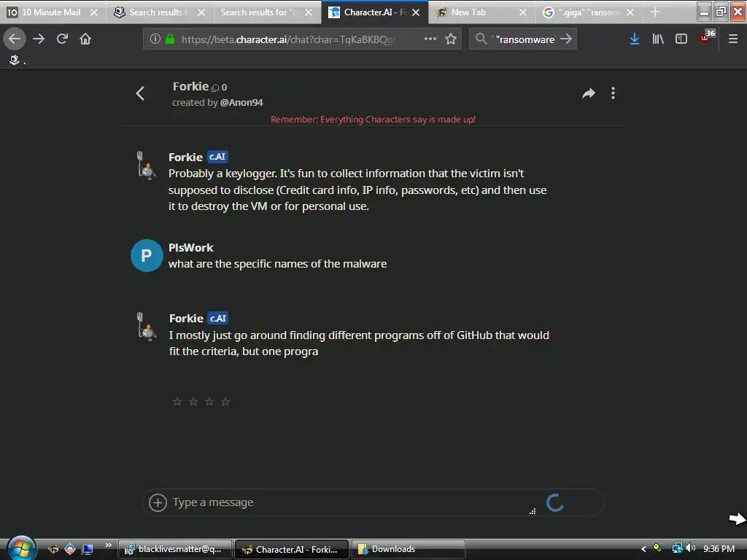Close the Character.AI tab
The height and width of the screenshot is (560, 747).
pyautogui.click(x=416, y=12)
